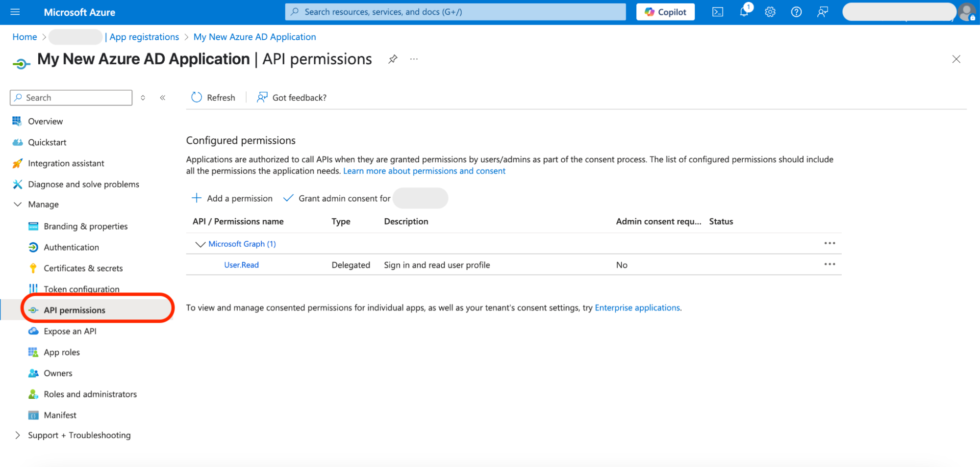Open the top-bar feedback icon
This screenshot has width=980, height=467.
click(823, 12)
